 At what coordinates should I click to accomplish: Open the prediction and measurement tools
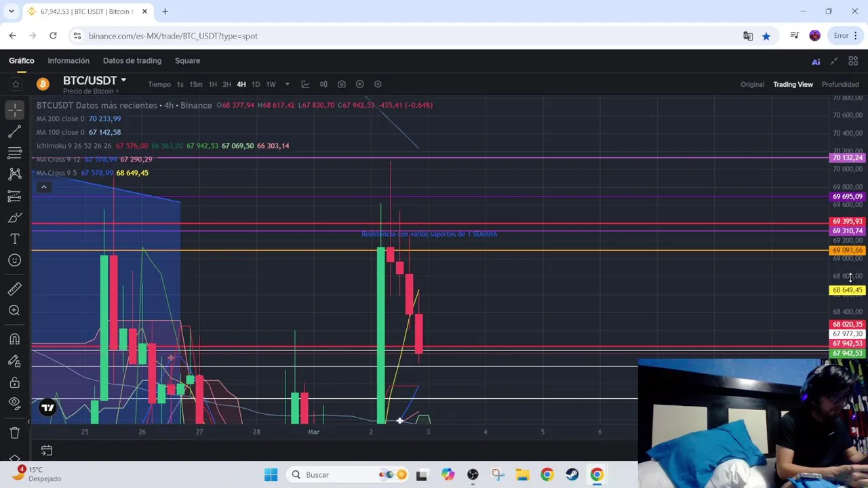point(14,196)
